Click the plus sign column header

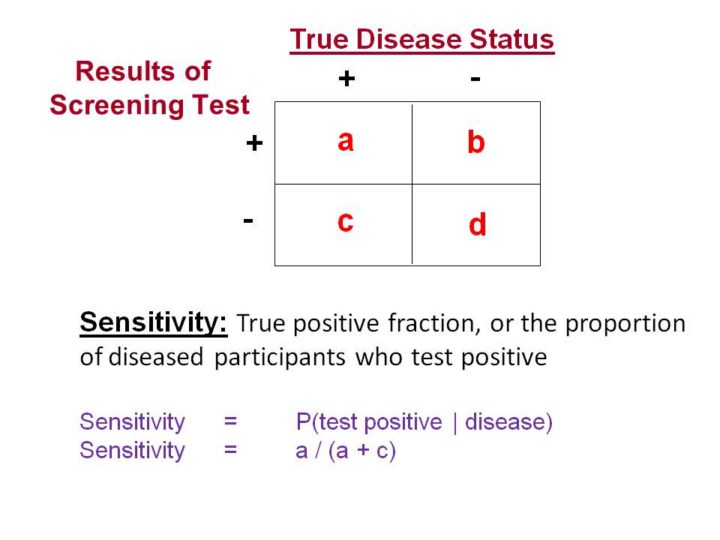[x=346, y=79]
